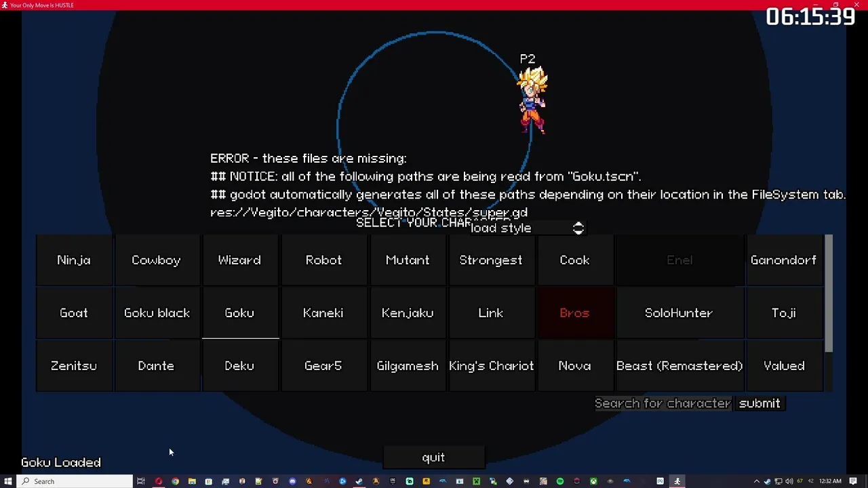Image resolution: width=868 pixels, height=488 pixels.
Task: Pick the Ganondorf character
Action: click(x=784, y=260)
